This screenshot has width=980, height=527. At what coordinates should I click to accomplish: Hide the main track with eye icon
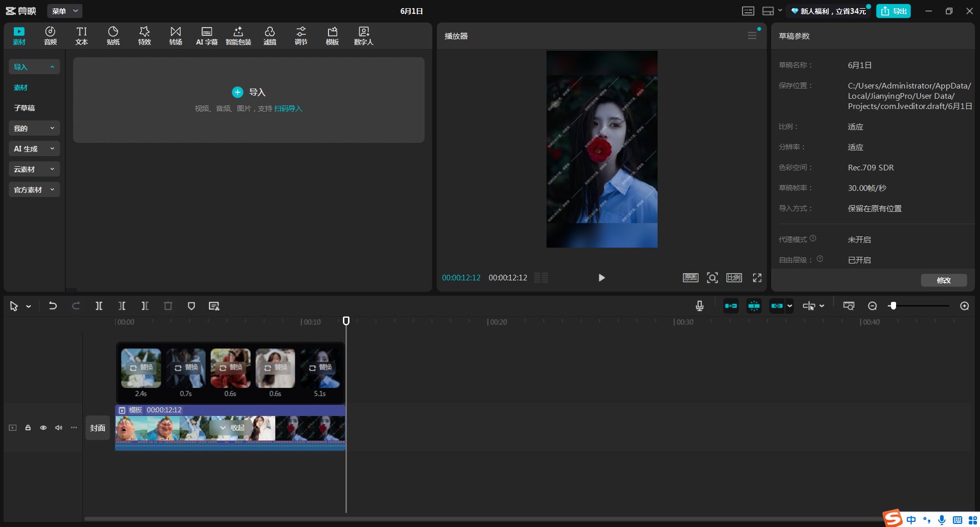click(43, 428)
